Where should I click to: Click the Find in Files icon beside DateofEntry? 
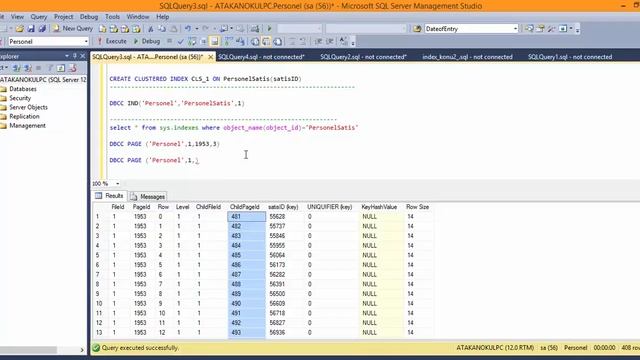[x=417, y=29]
